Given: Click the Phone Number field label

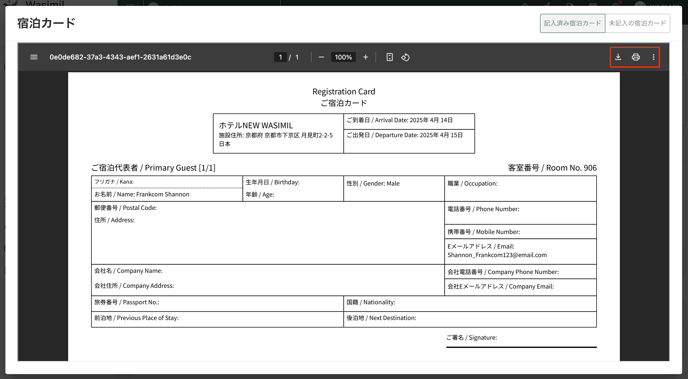Looking at the screenshot, I should 483,209.
